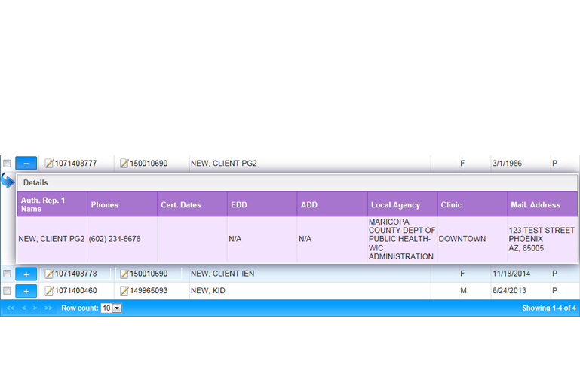Click edit icon beside ID 1071400460

click(x=49, y=291)
